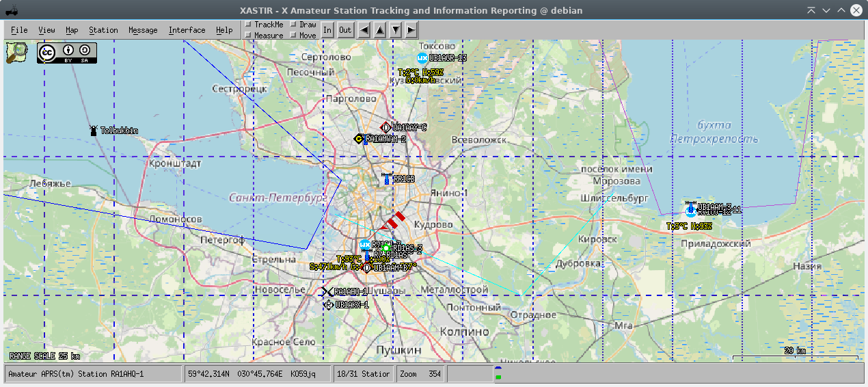Click the RANGE SCALE 25 km label
868x387 pixels.
click(44, 356)
